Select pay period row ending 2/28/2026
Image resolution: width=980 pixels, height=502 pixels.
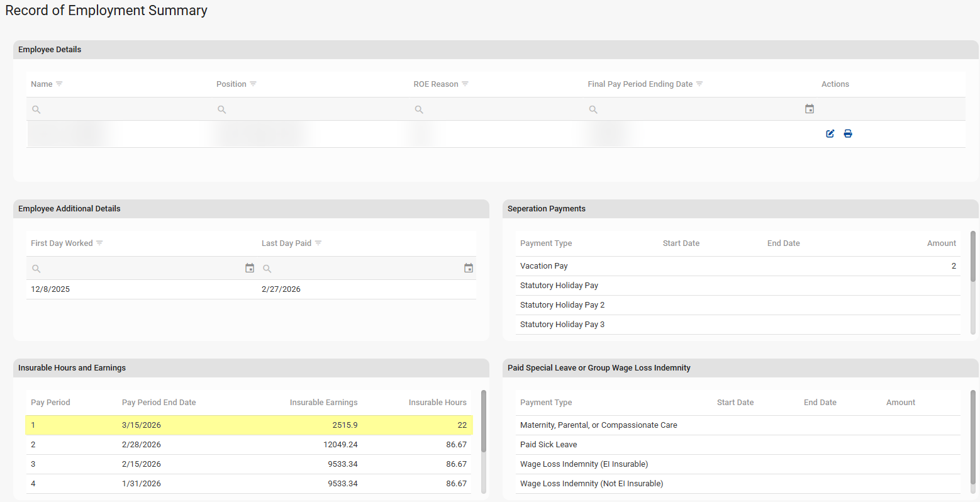pos(248,445)
